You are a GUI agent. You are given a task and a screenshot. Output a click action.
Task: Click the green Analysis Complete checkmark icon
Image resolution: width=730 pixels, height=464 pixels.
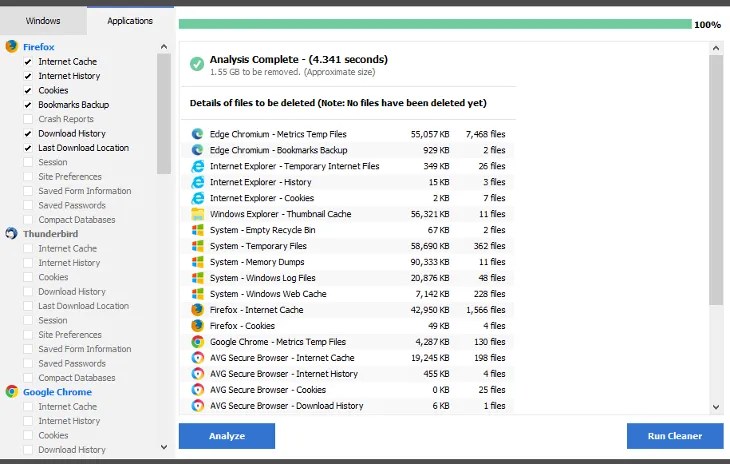(x=197, y=64)
